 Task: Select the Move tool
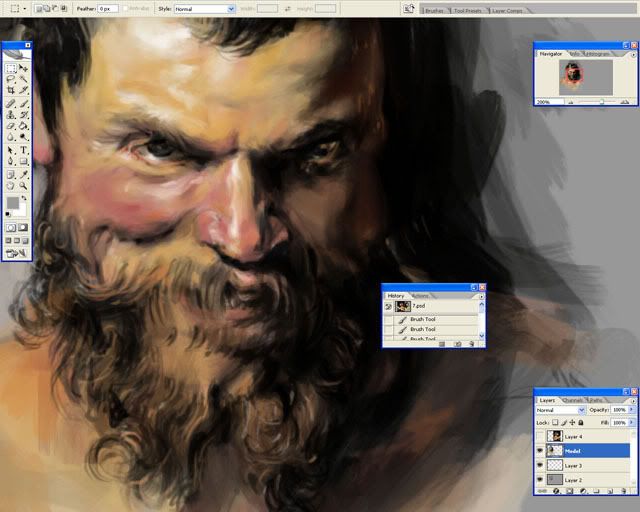click(24, 68)
